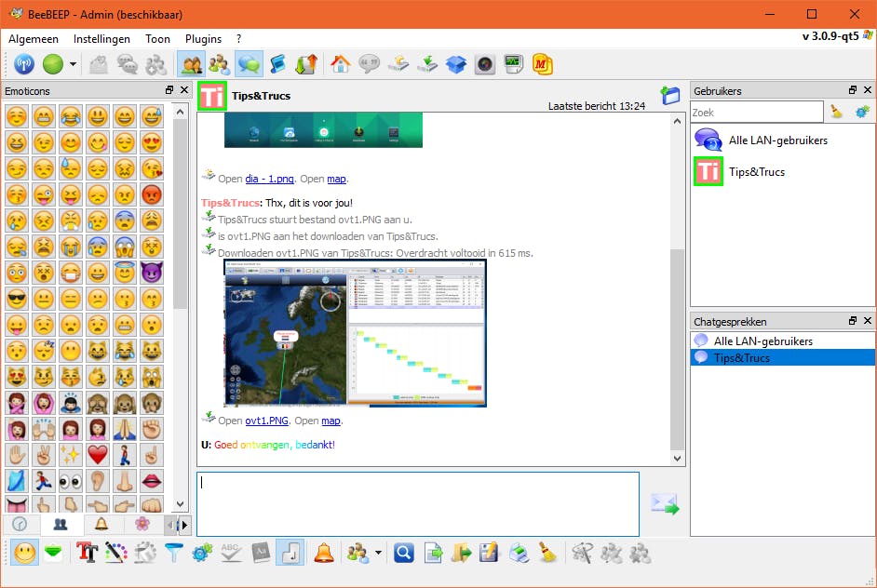Click the green envelope icon in bottom toolbar

pyautogui.click(x=53, y=553)
